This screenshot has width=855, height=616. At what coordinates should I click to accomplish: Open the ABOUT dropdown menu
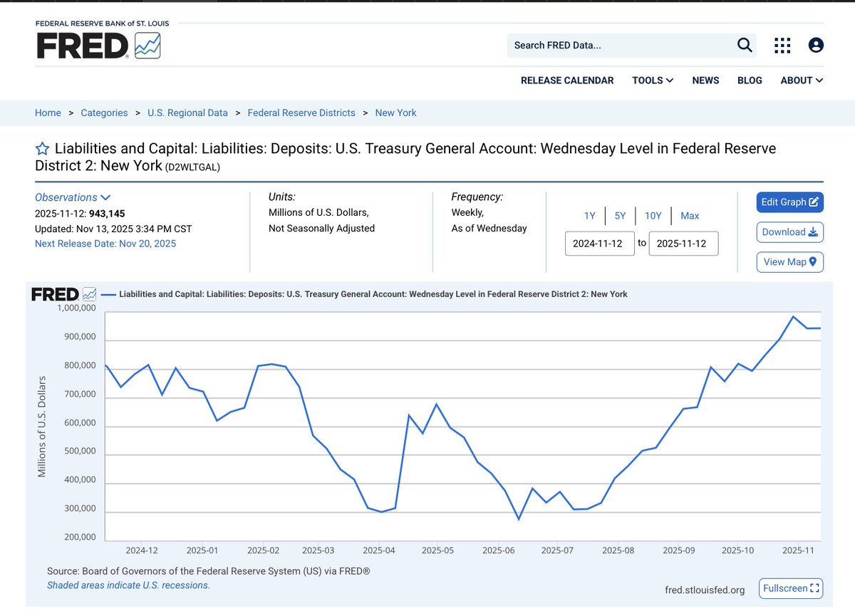tap(801, 80)
